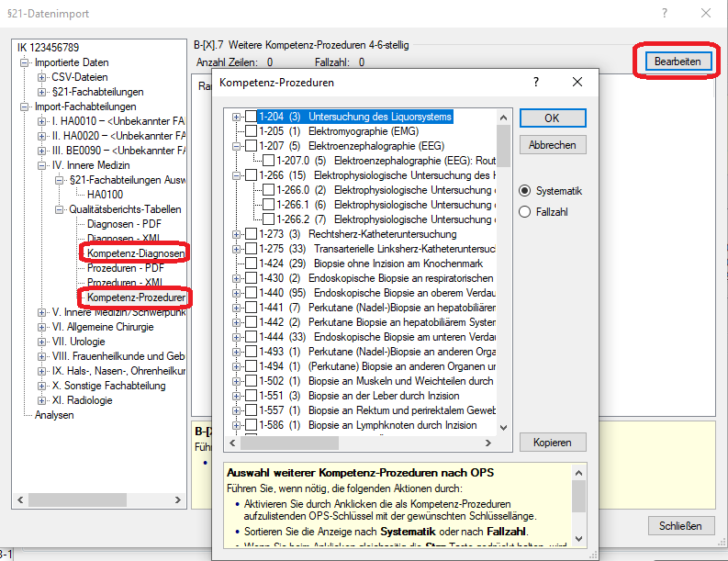Viewport: 728px width, 561px height.
Task: Check the 1-266 Elektrophysiologische Untersuchung box
Action: pyautogui.click(x=252, y=175)
